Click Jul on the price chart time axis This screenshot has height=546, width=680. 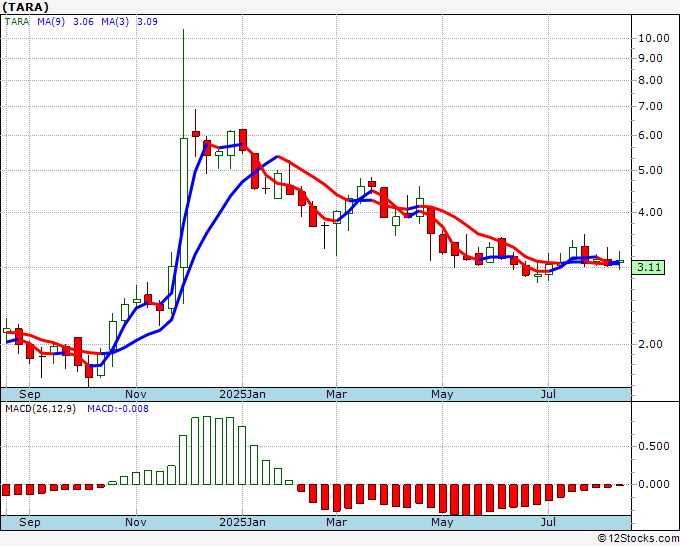(x=549, y=394)
